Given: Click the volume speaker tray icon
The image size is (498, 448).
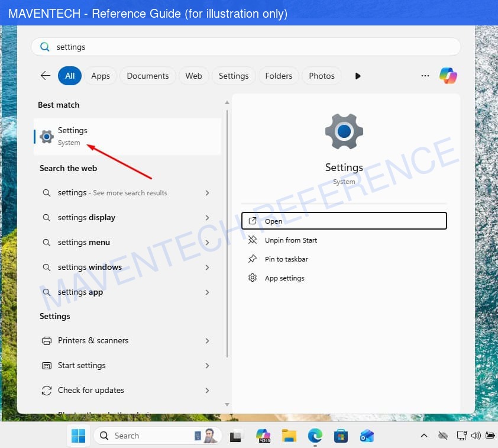Looking at the screenshot, I should click(x=476, y=436).
